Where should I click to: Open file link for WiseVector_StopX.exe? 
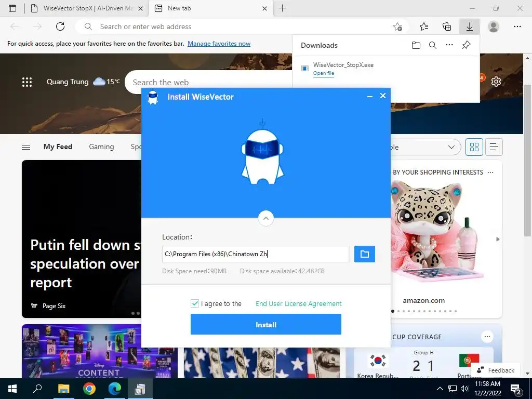(x=324, y=73)
